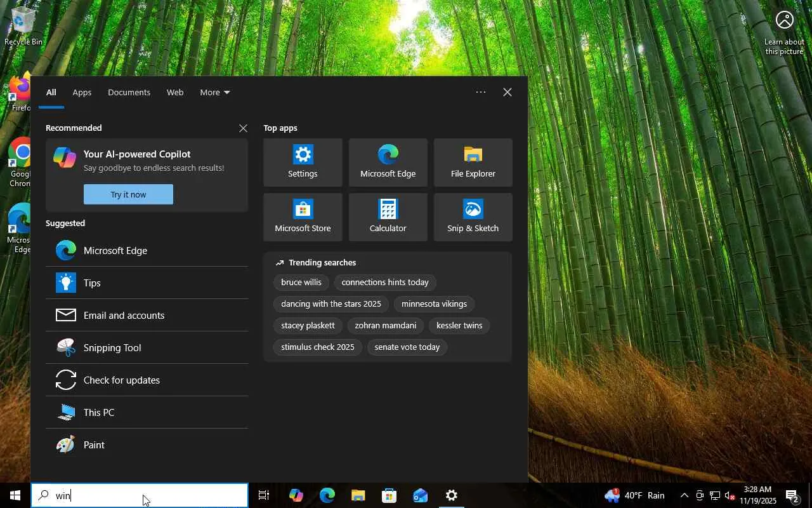The image size is (812, 508).
Task: Click the Try it now button
Action: coord(128,194)
